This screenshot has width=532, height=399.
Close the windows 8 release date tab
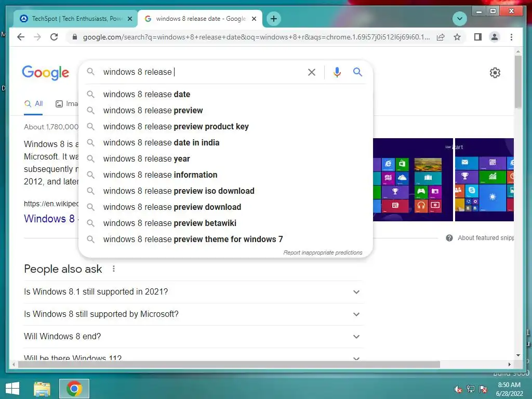coord(254,19)
